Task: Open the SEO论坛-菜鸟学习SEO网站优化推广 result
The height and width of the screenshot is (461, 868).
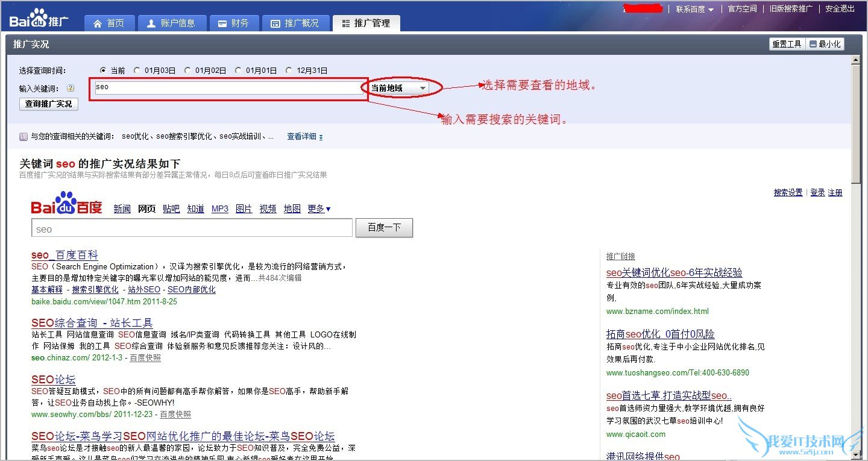Action: coord(183,436)
